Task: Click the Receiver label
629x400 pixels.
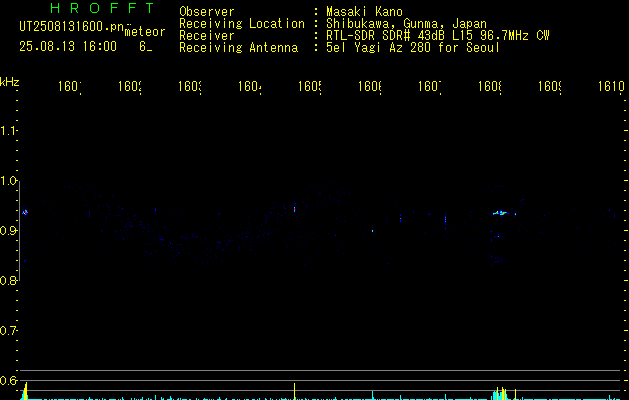Action: 207,36
